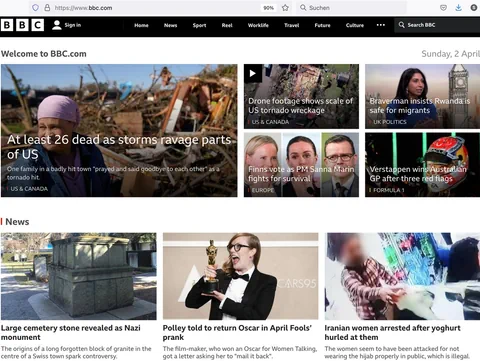The height and width of the screenshot is (361, 480).
Task: Open the News navigation item
Action: click(x=170, y=25)
